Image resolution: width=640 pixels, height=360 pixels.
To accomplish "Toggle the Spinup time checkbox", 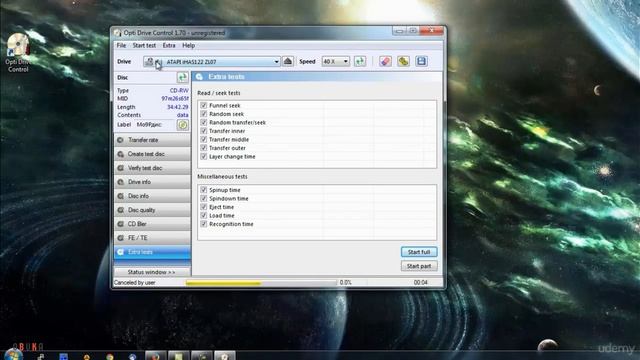I will (204, 190).
